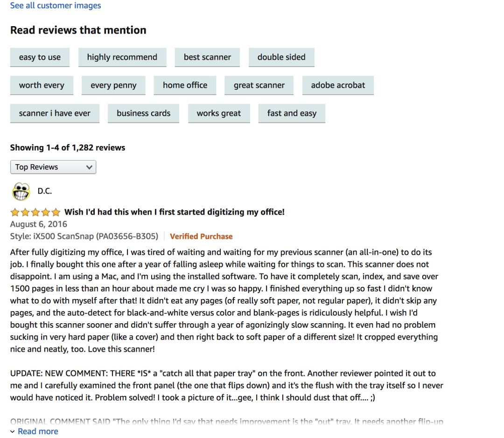Open the Top Reviews sort dropdown
504x438 pixels.
point(53,167)
